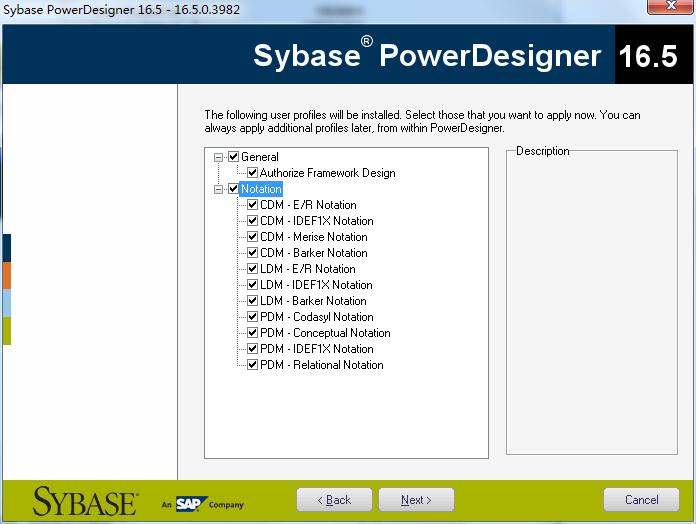
Task: Select LDM - IDEF1X Notation text
Action: (x=316, y=284)
